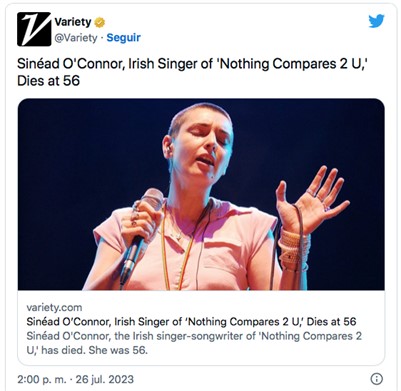
Task: Open the @Variety handle link
Action: 76,38
